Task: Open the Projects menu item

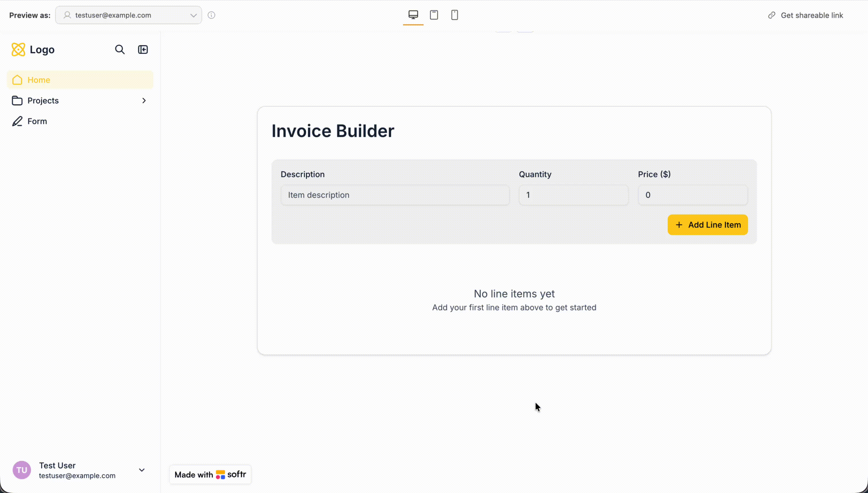Action: (43, 100)
